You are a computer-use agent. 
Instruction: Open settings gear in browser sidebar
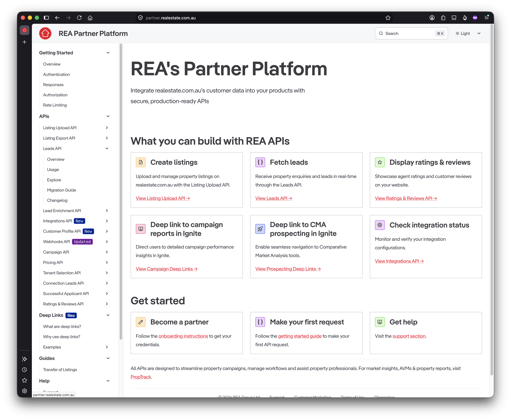24,391
